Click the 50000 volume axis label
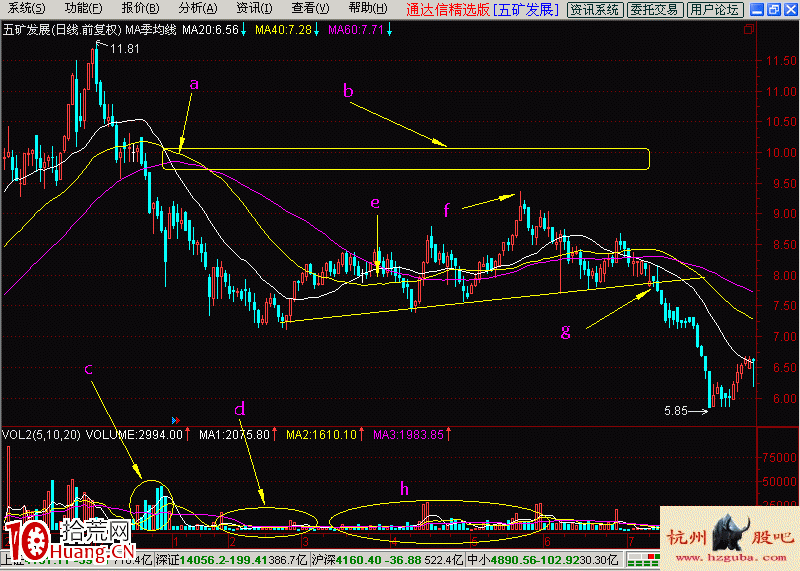The height and width of the screenshot is (571, 800). pyautogui.click(x=779, y=481)
